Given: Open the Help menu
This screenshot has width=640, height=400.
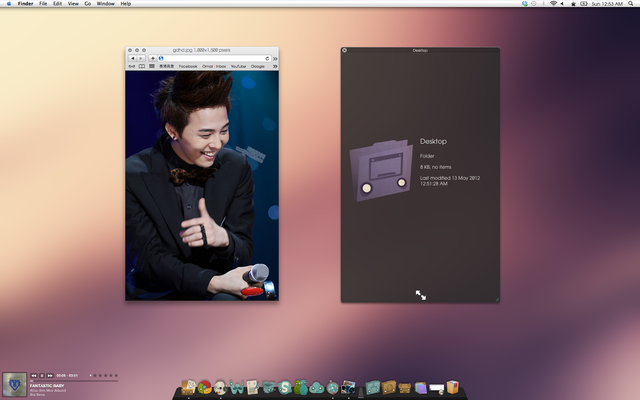Looking at the screenshot, I should coord(126,4).
